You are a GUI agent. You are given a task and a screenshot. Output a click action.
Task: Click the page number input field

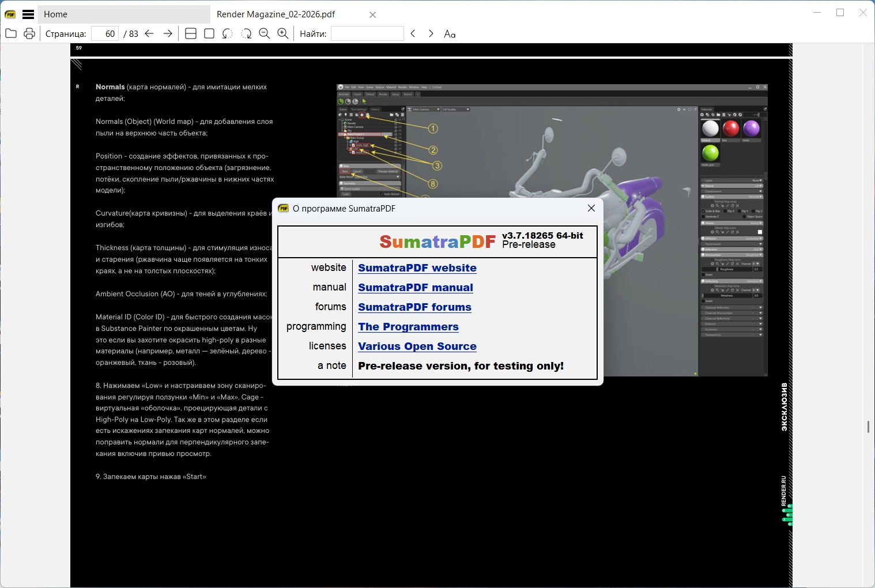105,33
